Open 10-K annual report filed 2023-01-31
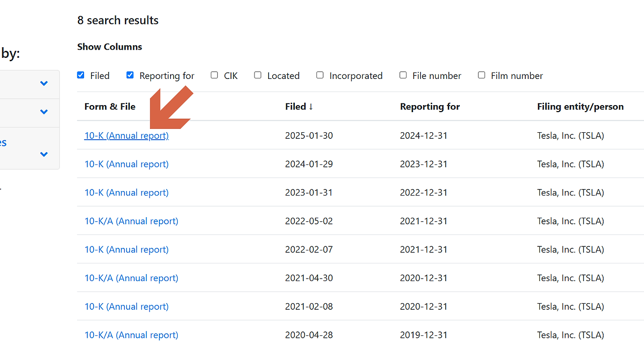This screenshot has height=354, width=644. pyautogui.click(x=126, y=193)
